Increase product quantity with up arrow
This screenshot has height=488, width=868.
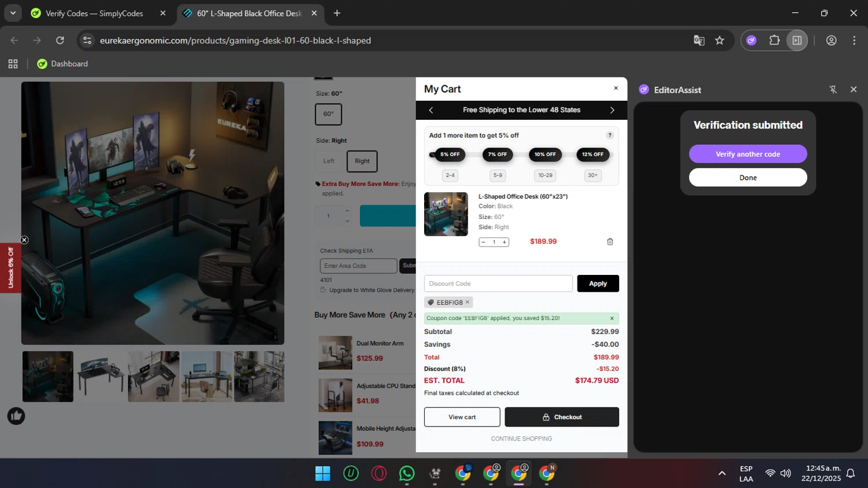pos(347,211)
